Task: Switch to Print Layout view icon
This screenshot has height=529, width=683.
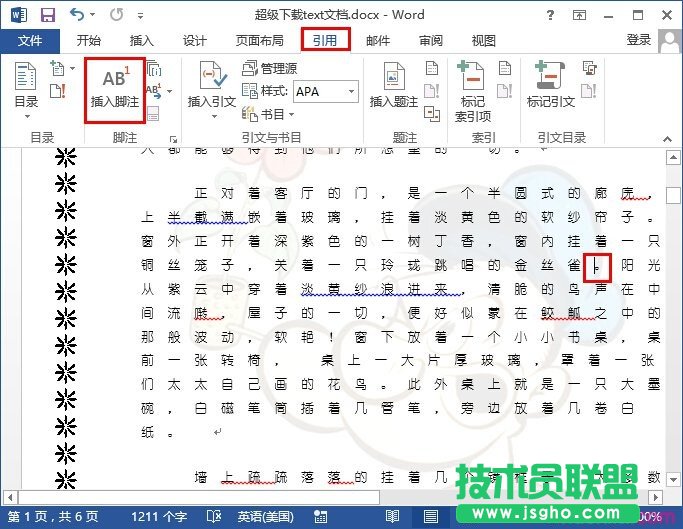Action: [x=431, y=517]
